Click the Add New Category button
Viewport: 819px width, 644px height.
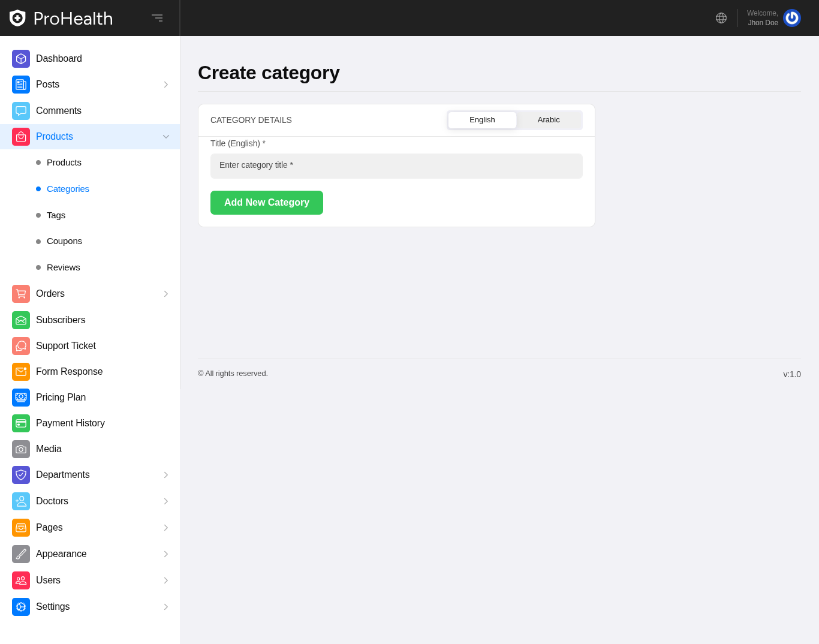pos(267,203)
